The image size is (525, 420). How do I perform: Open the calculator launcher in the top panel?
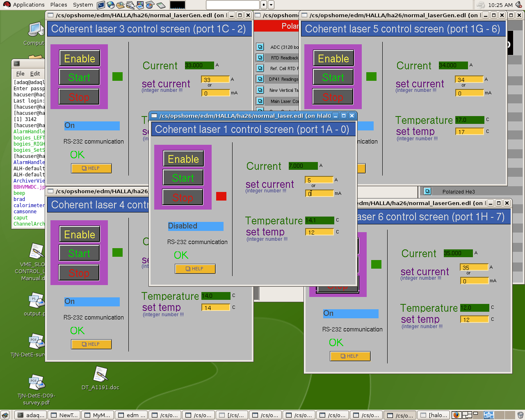click(x=161, y=5)
